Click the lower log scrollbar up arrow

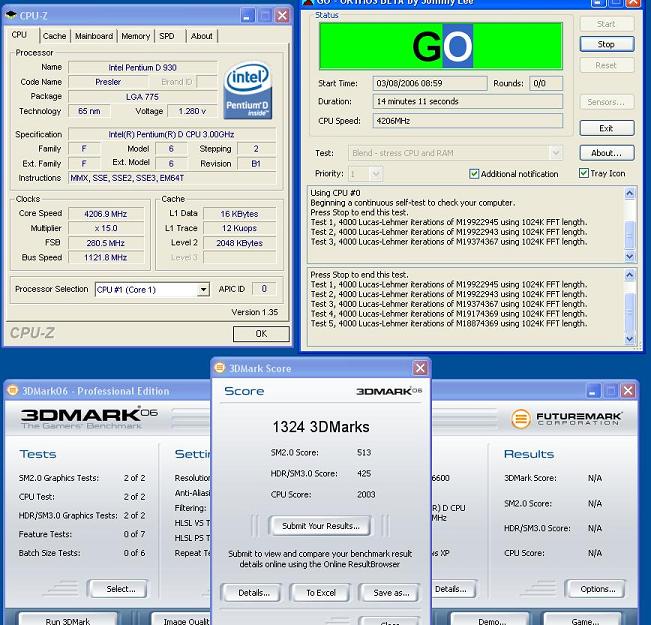tap(629, 275)
